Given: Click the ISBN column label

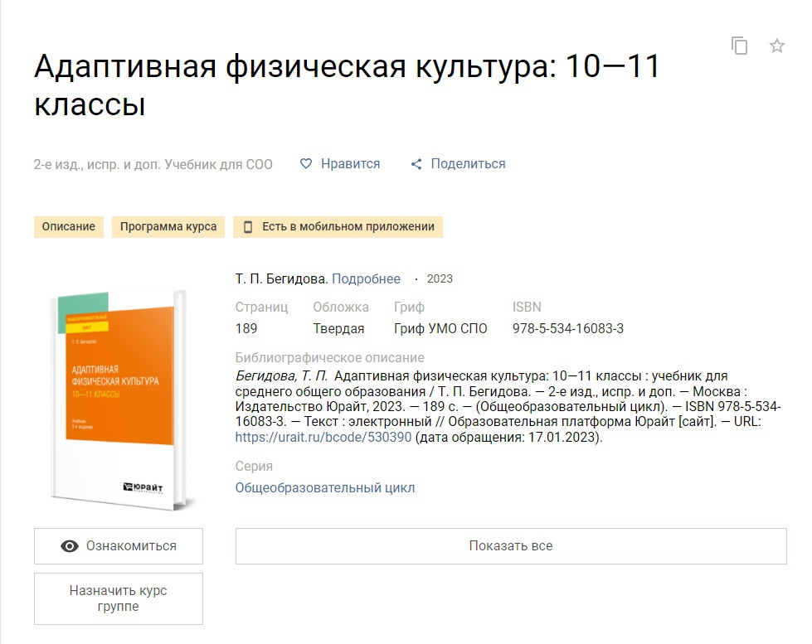Looking at the screenshot, I should point(527,307).
